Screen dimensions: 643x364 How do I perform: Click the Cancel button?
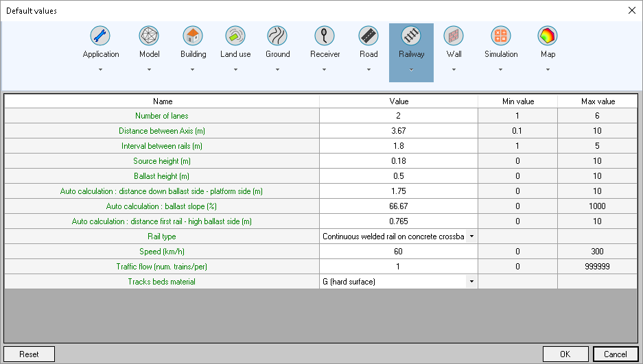coord(616,354)
